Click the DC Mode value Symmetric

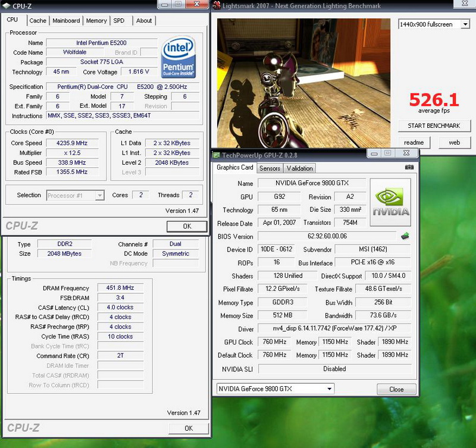[176, 253]
